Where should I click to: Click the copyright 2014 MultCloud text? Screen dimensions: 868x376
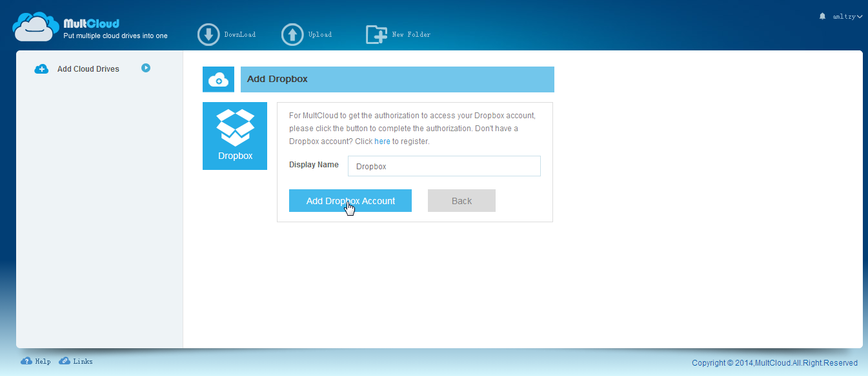(x=774, y=363)
